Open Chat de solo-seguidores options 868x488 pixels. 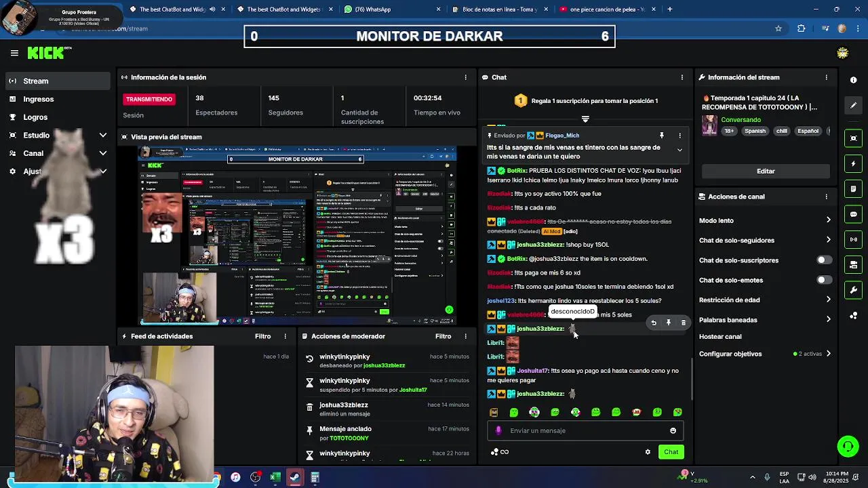[765, 240]
